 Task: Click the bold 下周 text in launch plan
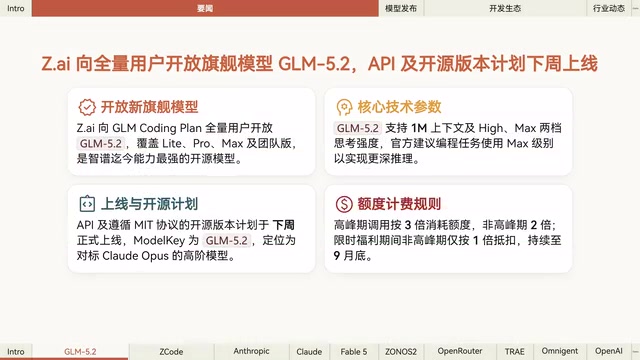283,225
